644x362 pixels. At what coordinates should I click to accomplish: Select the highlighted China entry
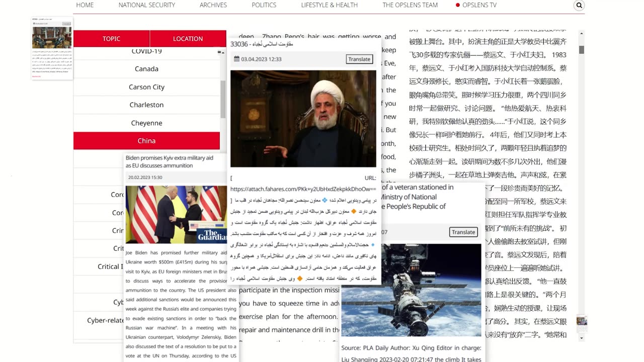coord(146,141)
